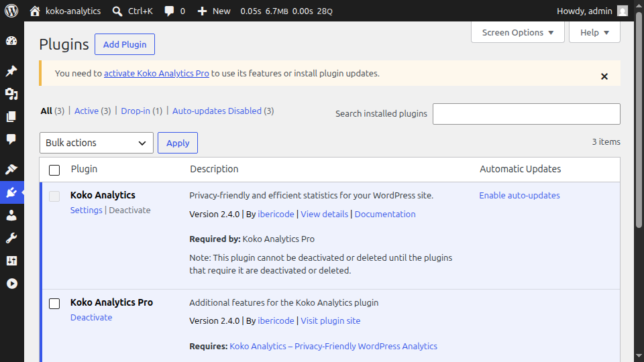The height and width of the screenshot is (362, 644).
Task: Open Koko Analytics Documentation link
Action: point(385,215)
